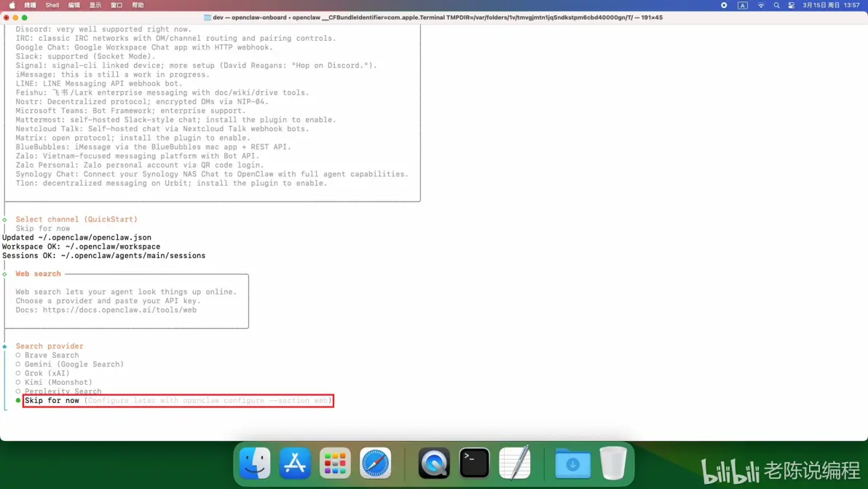Open the Apple menu
This screenshot has width=868, height=489.
pyautogui.click(x=12, y=5)
